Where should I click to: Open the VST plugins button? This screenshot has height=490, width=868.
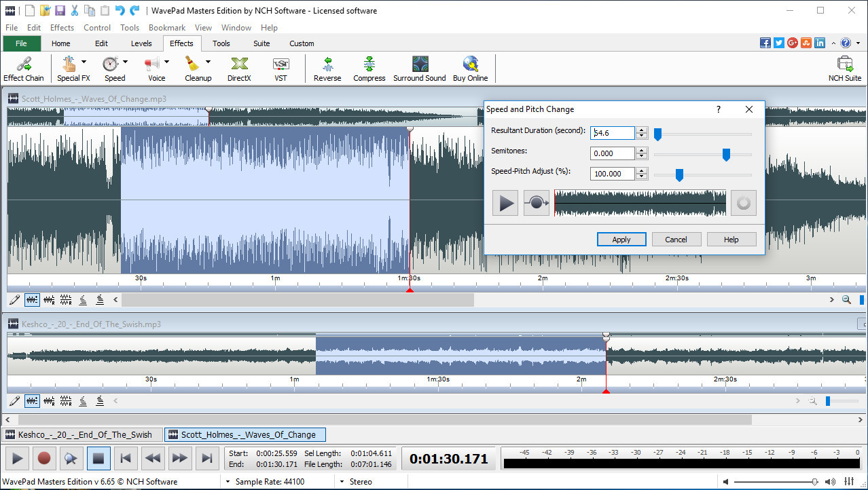click(281, 69)
